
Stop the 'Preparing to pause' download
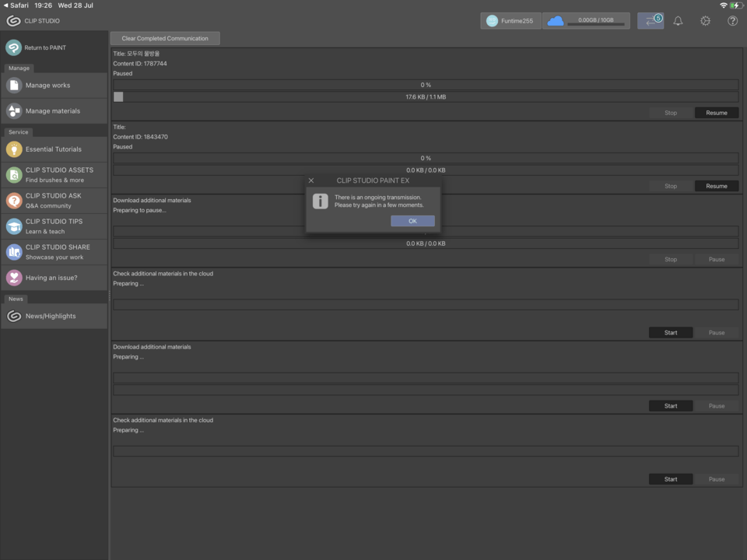[x=670, y=260]
